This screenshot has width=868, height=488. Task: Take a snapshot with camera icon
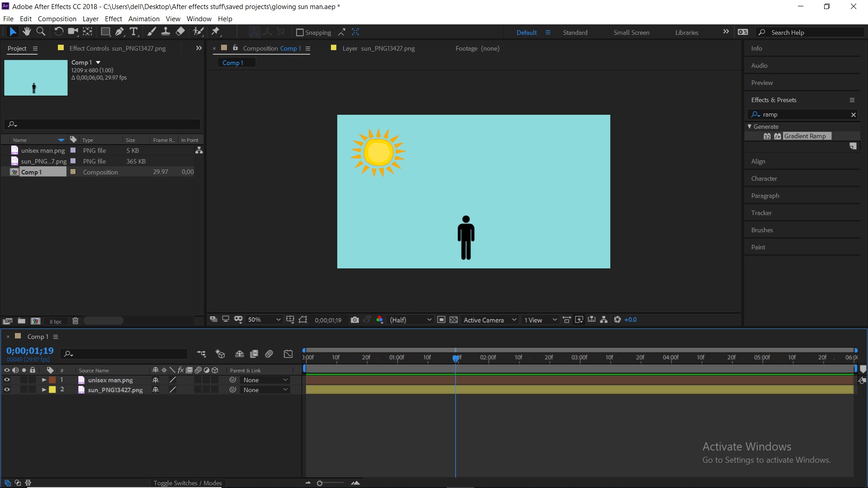(355, 320)
